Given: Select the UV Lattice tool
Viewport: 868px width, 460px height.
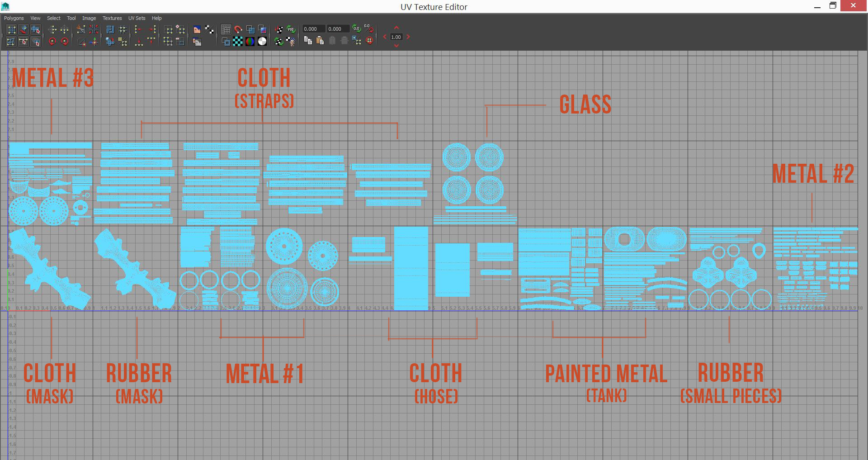Looking at the screenshot, I should click(x=11, y=29).
